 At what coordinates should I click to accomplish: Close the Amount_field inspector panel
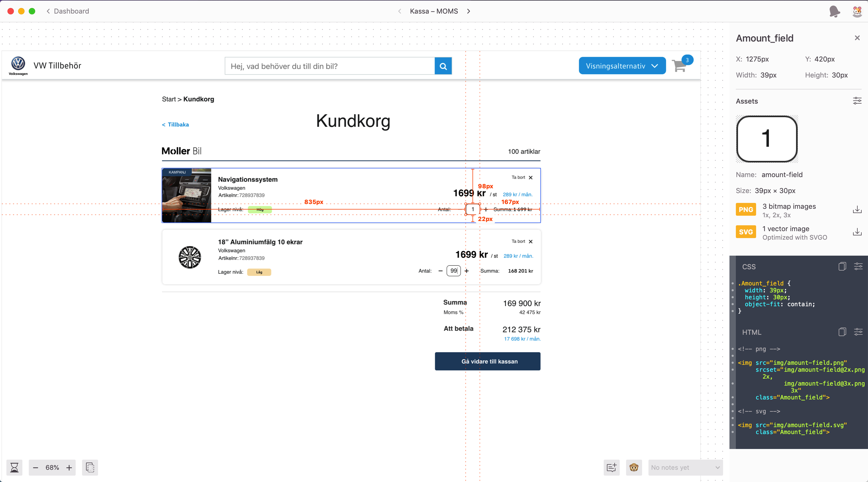(857, 38)
